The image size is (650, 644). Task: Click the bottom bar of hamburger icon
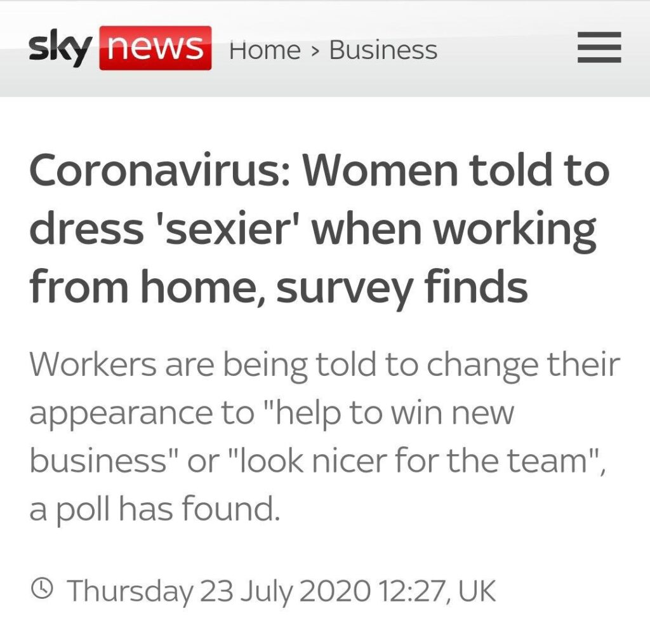tap(599, 60)
